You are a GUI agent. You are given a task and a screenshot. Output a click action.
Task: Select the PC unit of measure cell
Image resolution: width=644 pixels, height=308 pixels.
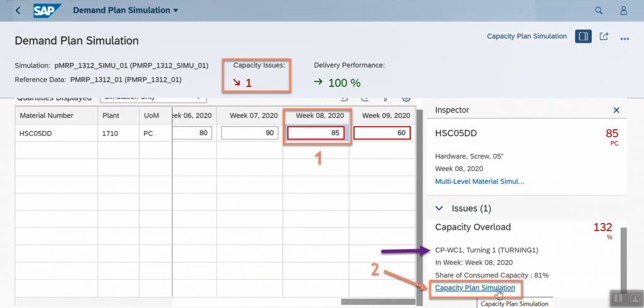coord(155,134)
